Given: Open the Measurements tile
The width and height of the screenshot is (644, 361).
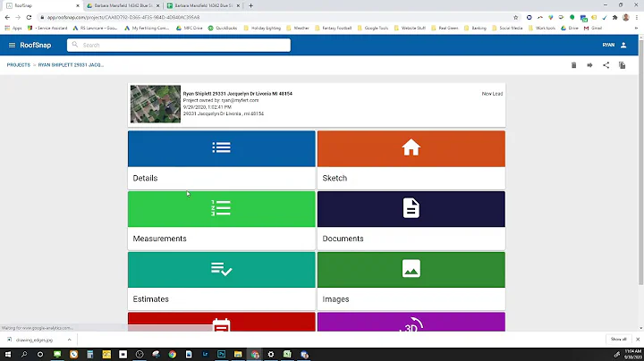Looking at the screenshot, I should (x=222, y=221).
